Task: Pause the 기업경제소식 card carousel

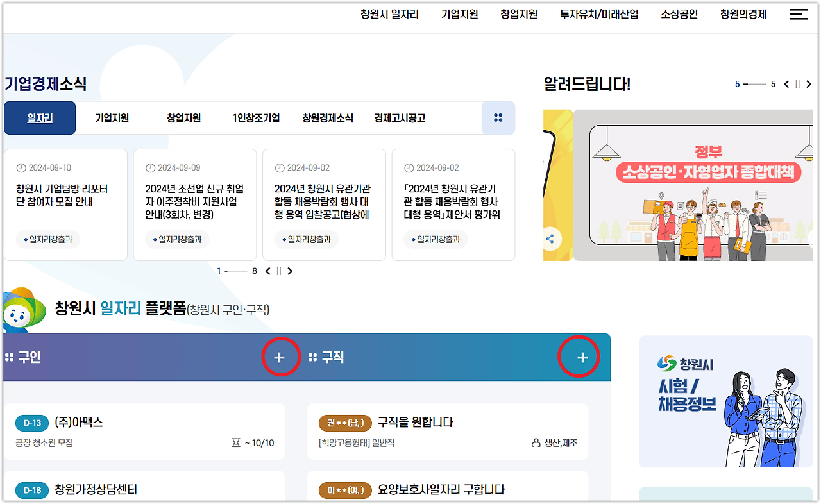Action: click(278, 271)
